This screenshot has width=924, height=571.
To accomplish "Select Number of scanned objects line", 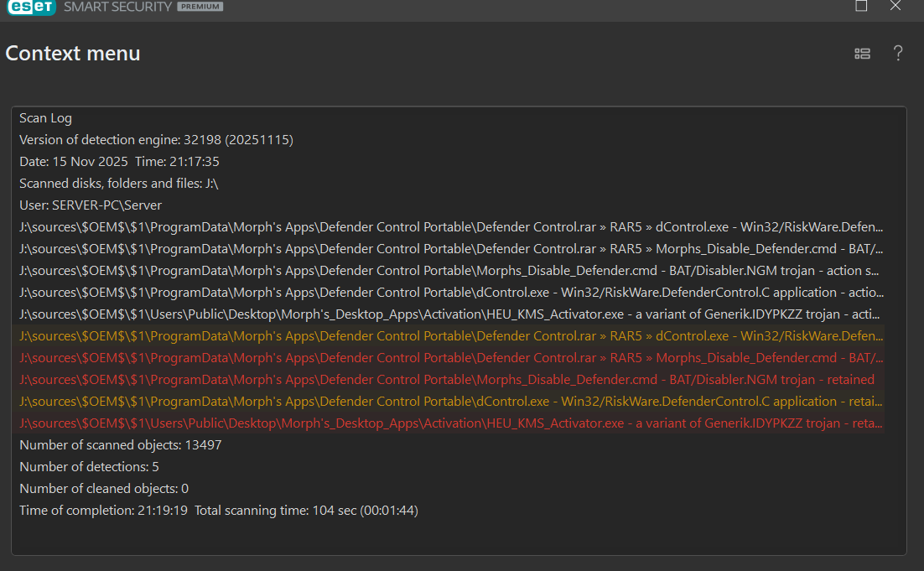I will tap(120, 444).
